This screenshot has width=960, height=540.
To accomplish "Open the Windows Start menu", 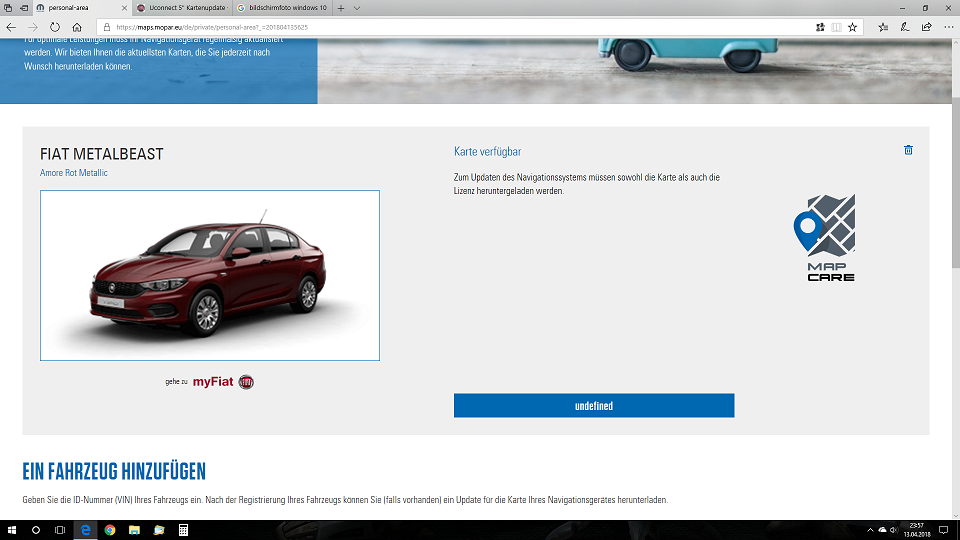I will click(12, 529).
